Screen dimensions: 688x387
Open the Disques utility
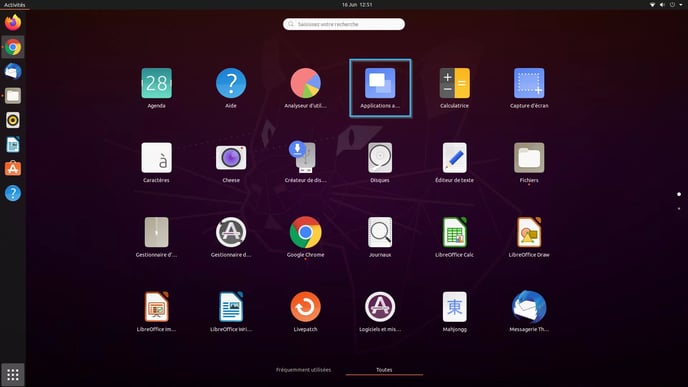380,158
